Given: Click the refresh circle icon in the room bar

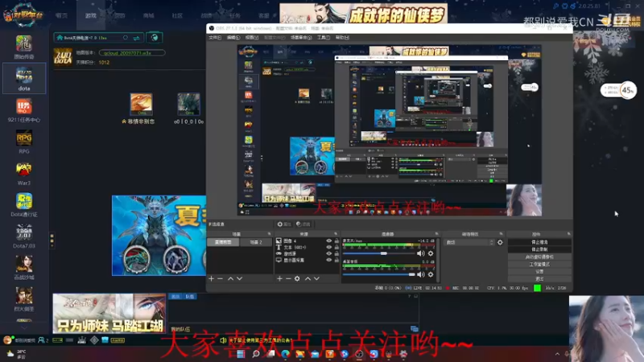Looking at the screenshot, I should (x=126, y=38).
